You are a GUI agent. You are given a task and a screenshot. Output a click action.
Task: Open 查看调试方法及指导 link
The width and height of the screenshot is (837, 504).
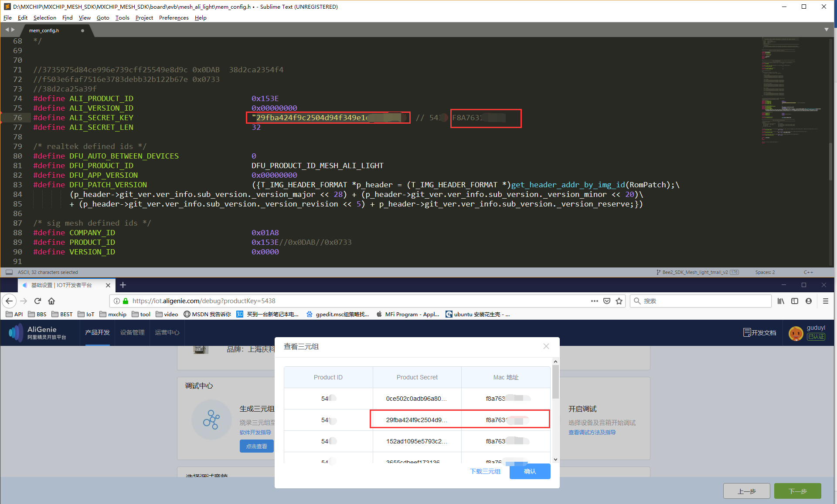coord(592,433)
